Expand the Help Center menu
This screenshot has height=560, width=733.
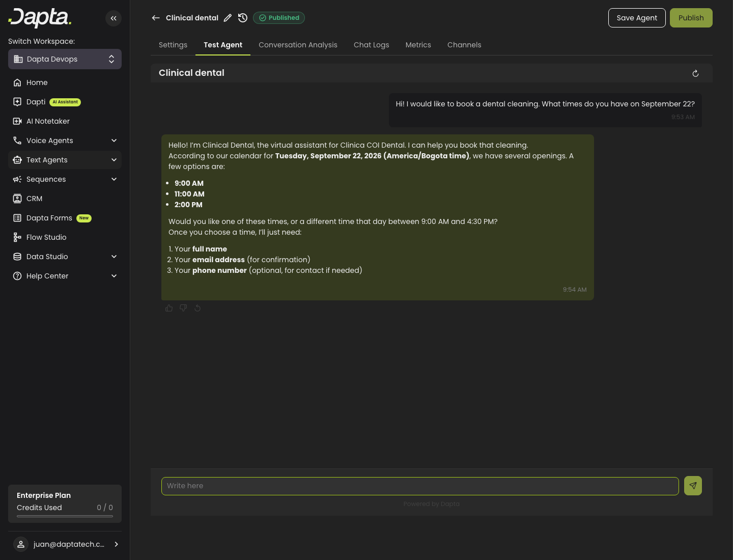click(x=65, y=276)
